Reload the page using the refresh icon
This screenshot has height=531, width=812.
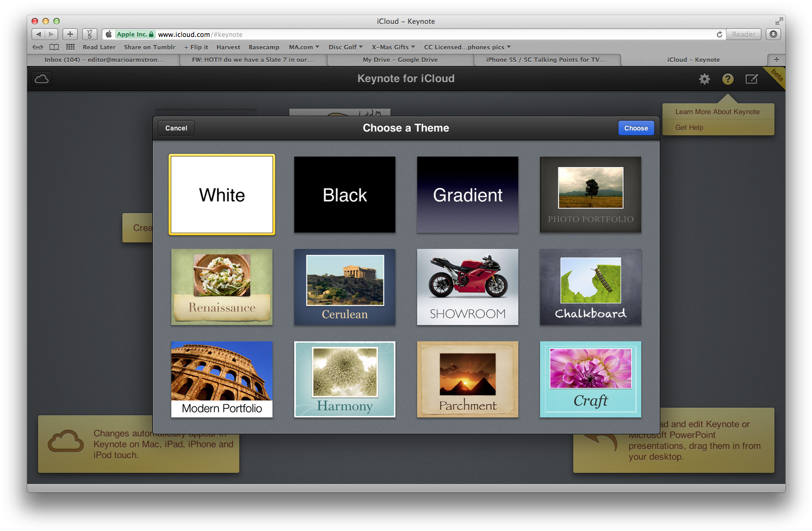720,34
